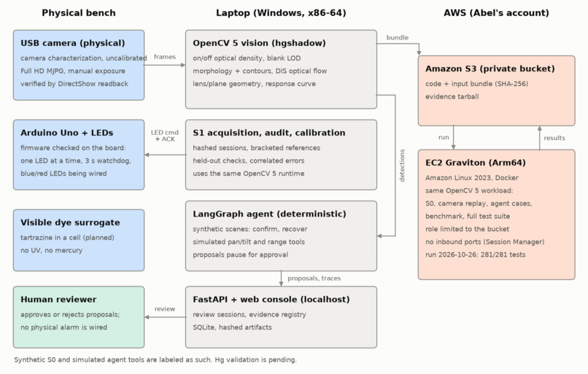The height and width of the screenshot is (374, 588).
Task: Click the 'LED cmd + ACK' arrow label
Action: point(165,136)
